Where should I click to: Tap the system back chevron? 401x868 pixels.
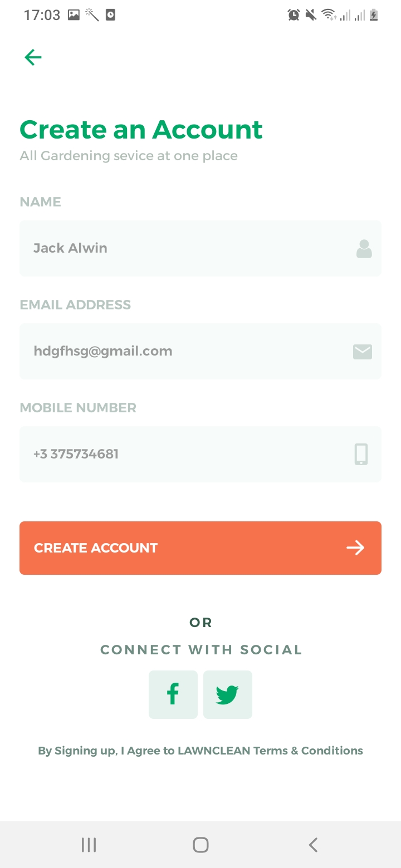[313, 845]
